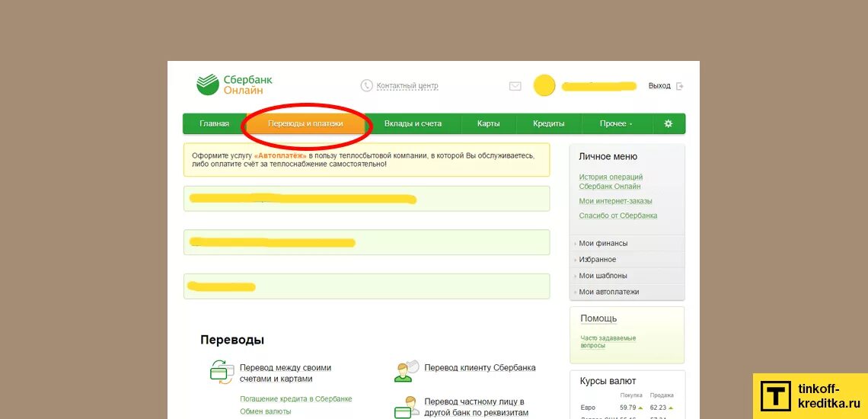The height and width of the screenshot is (419, 868).
Task: Open the Мои интернет-заказы link
Action: point(615,201)
